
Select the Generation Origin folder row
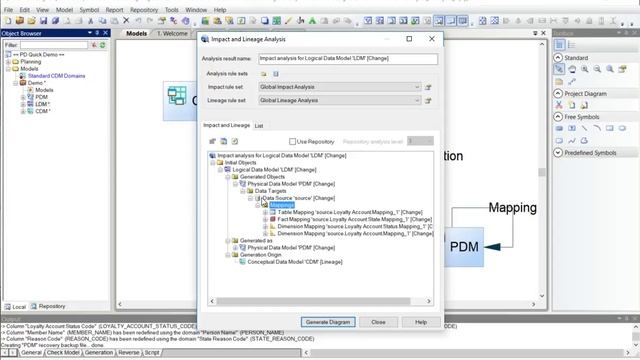pos(260,255)
